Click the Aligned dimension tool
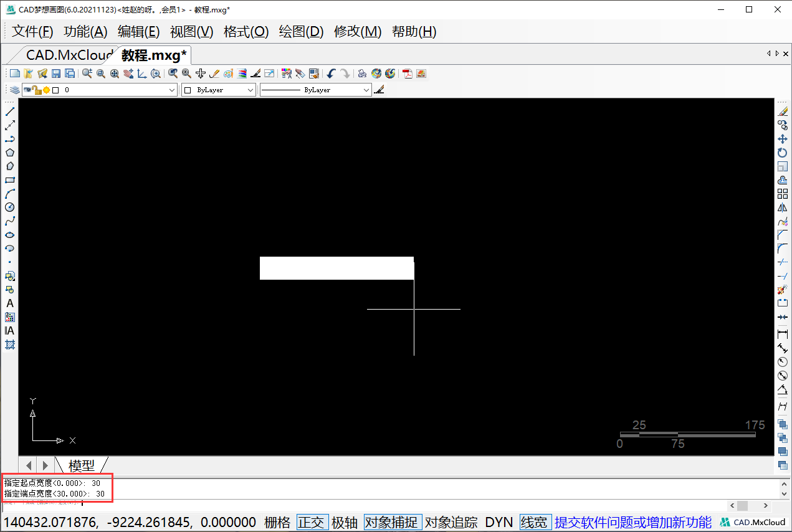Screen dimensions: 792x532 [x=783, y=348]
